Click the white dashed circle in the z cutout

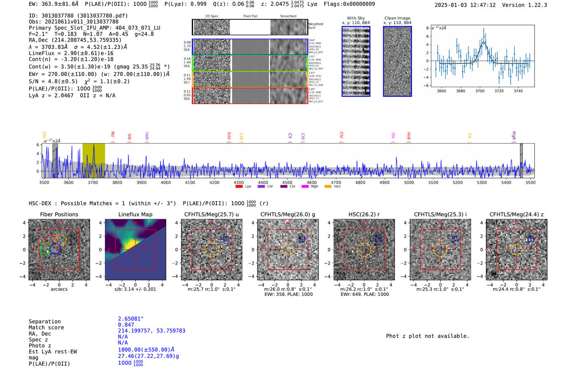click(x=493, y=273)
